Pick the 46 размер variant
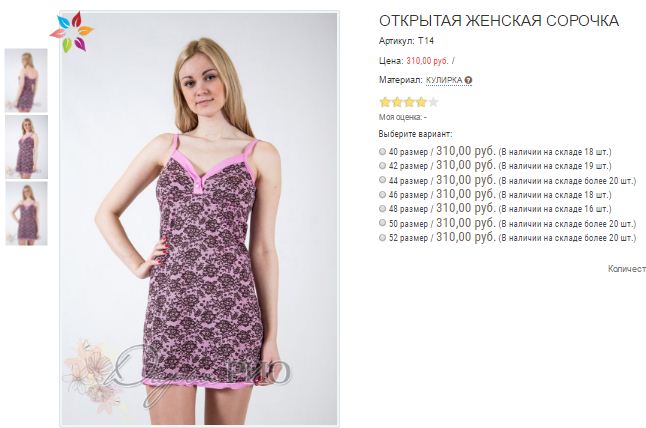646x428 pixels. pos(383,195)
